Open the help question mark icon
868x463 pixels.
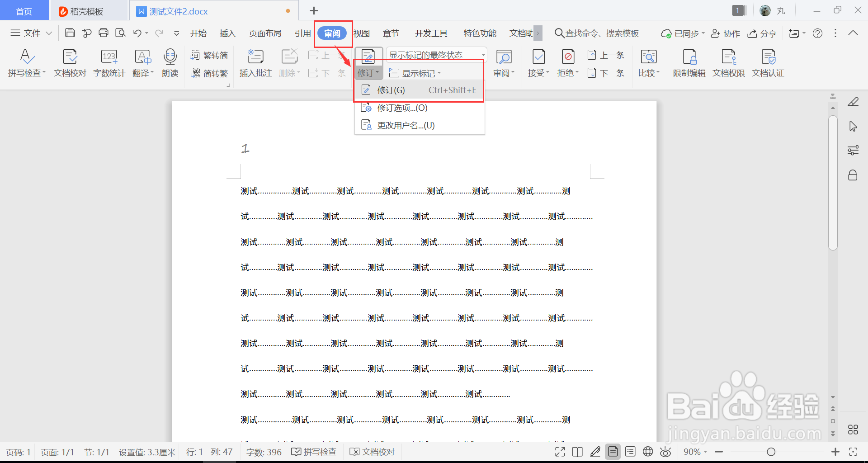tap(817, 33)
